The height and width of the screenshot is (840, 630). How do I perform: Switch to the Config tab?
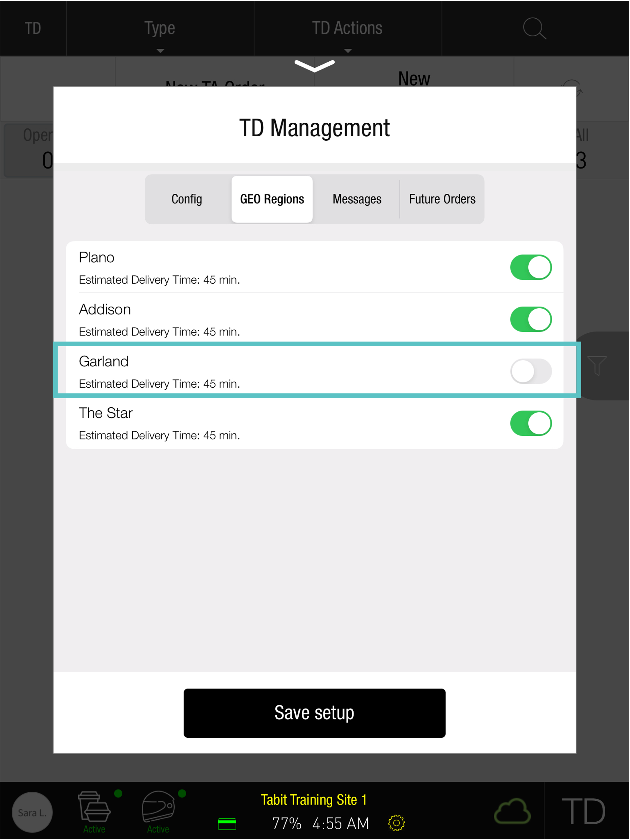[x=187, y=199]
